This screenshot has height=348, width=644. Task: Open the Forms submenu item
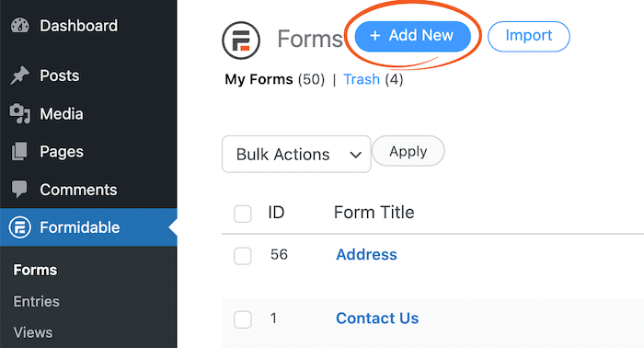[35, 270]
